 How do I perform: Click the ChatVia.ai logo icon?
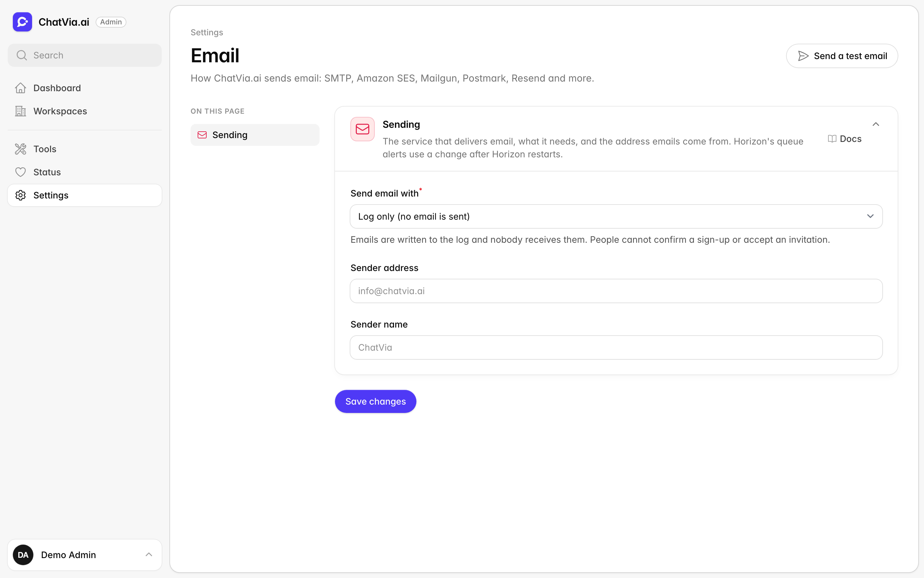click(x=22, y=22)
